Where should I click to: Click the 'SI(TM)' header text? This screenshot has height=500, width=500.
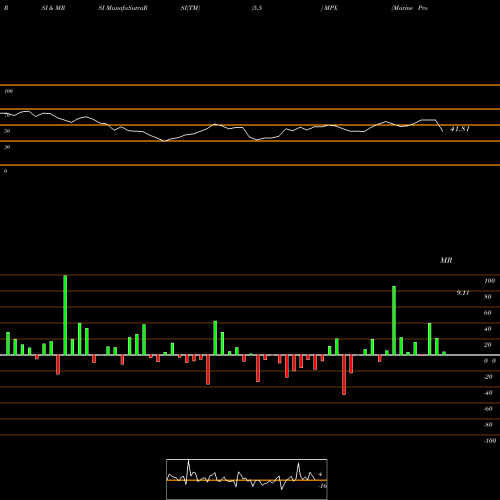point(190,8)
